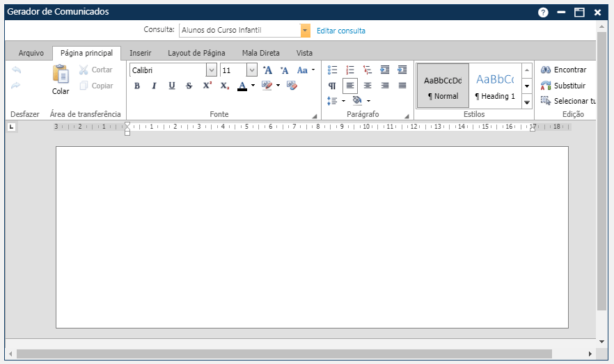Increase the paragraph indent
614x364 pixels.
click(x=402, y=70)
